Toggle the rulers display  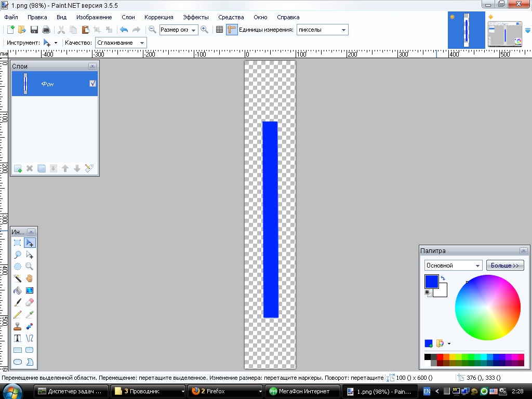pos(232,30)
